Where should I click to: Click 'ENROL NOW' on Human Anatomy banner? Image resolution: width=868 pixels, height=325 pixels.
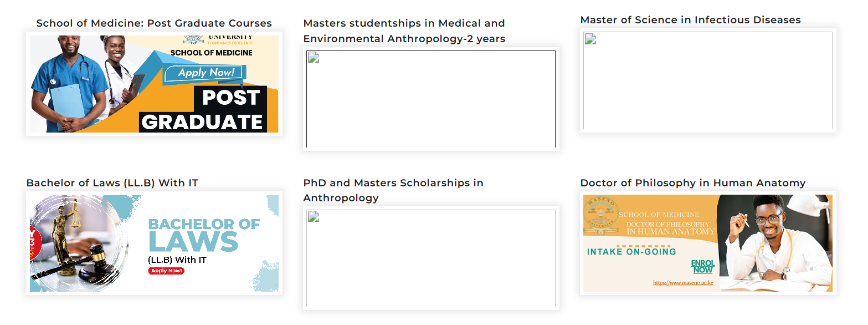(703, 266)
